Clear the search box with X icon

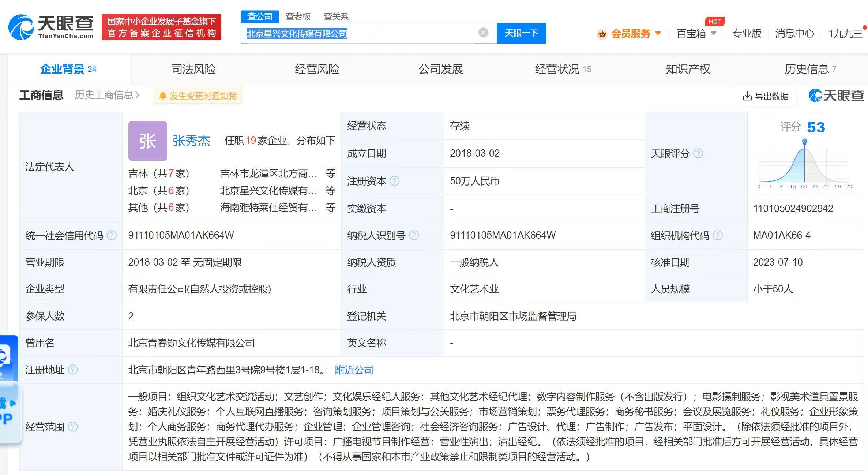[483, 33]
